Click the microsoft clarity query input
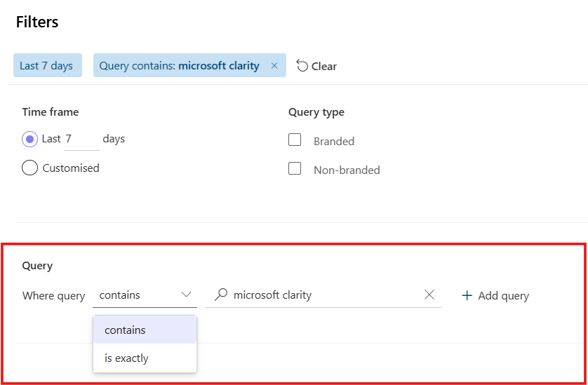588x385 pixels. [x=323, y=295]
